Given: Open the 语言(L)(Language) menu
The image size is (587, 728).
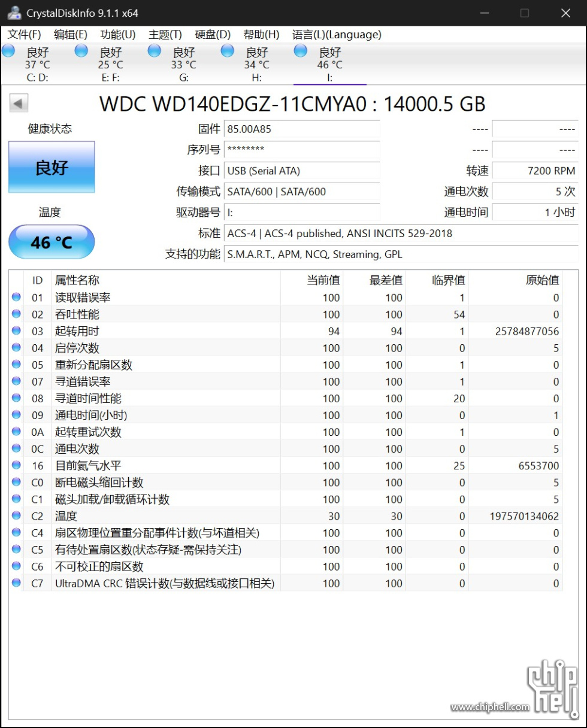Looking at the screenshot, I should [337, 35].
